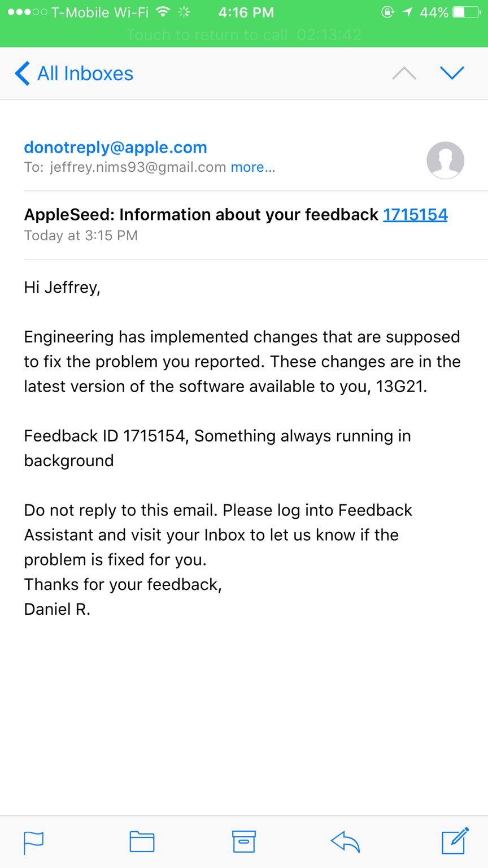Go to next message with down chevron
Image resolution: width=488 pixels, height=868 pixels.
point(452,73)
